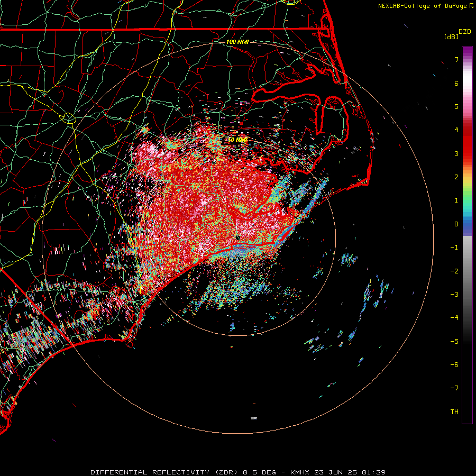Click the -5 value on the dB scale
This screenshot has height=476, width=476.
pyautogui.click(x=454, y=342)
